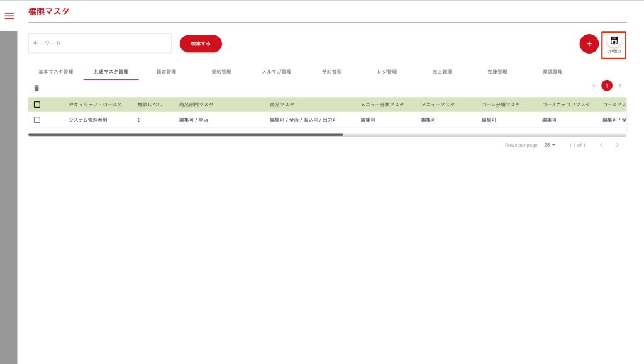
Task: Focus the キーワード search input field
Action: click(100, 43)
